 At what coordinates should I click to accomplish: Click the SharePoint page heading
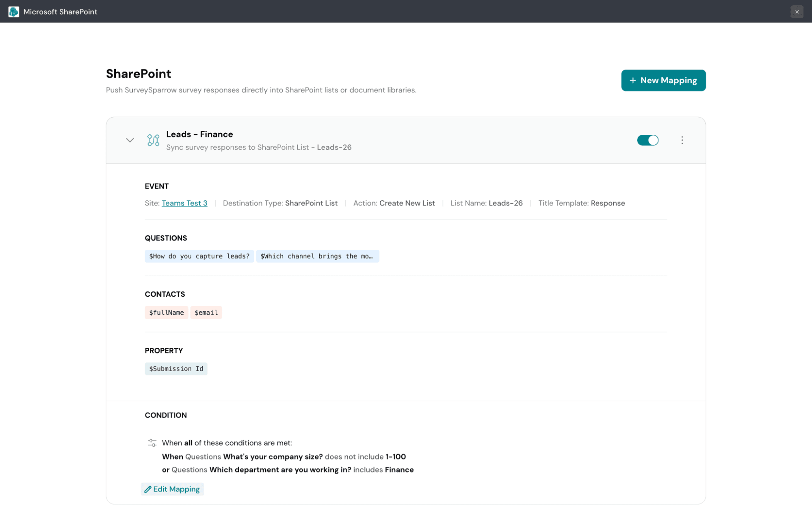pyautogui.click(x=139, y=74)
